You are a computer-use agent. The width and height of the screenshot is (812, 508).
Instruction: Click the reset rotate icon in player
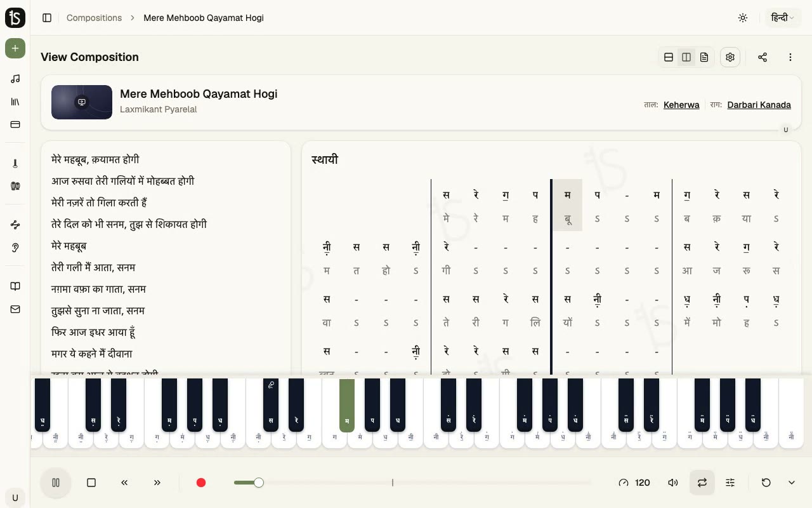(x=766, y=483)
